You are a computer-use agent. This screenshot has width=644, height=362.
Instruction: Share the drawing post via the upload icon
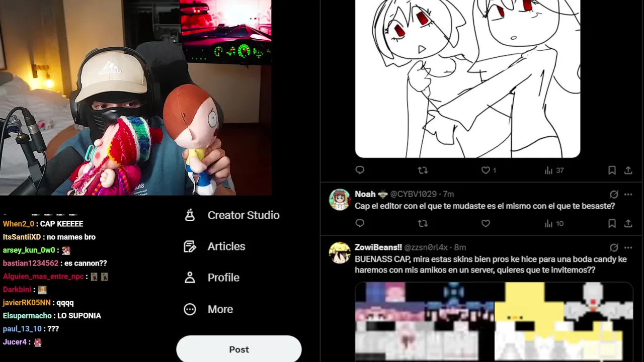point(628,170)
